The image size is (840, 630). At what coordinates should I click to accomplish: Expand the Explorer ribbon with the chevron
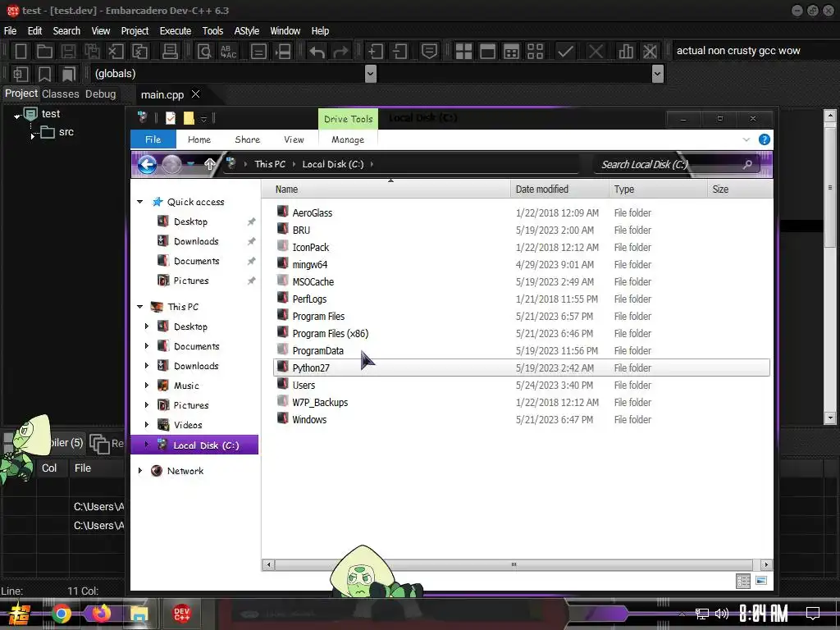(746, 139)
